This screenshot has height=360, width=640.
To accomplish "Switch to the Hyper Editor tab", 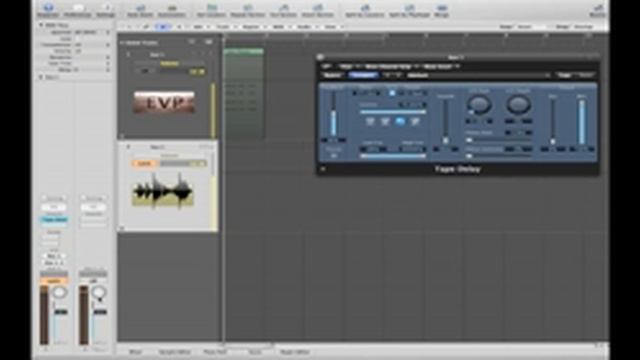I will (x=295, y=352).
